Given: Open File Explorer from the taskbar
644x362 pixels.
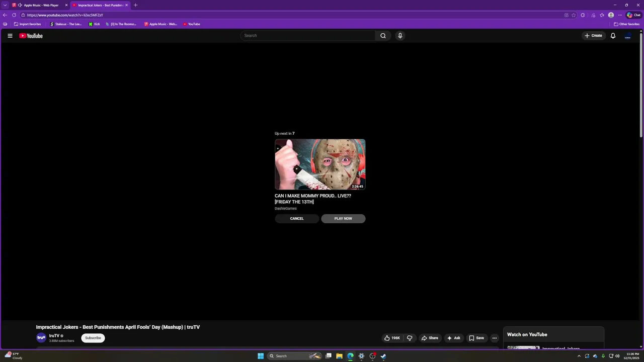Looking at the screenshot, I should tap(340, 356).
